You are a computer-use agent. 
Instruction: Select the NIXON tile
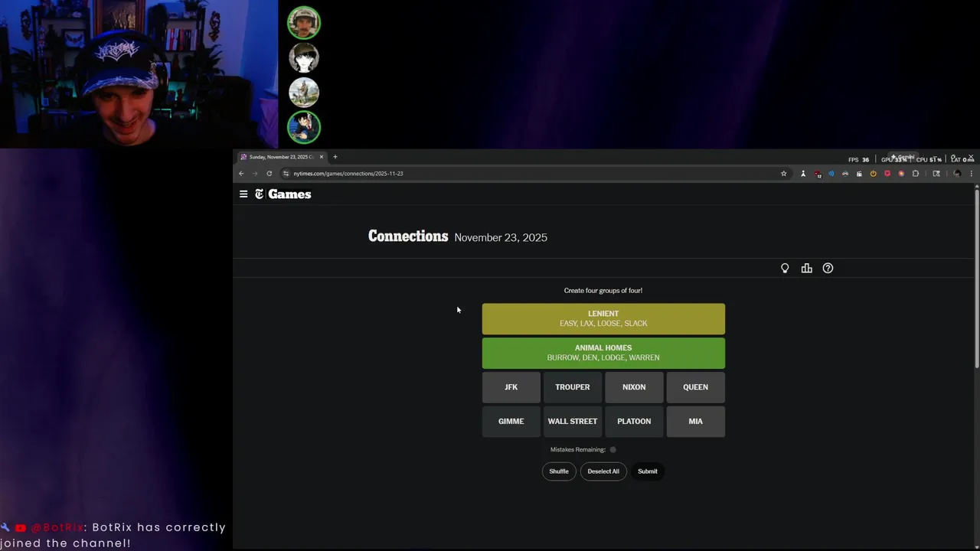coord(634,387)
